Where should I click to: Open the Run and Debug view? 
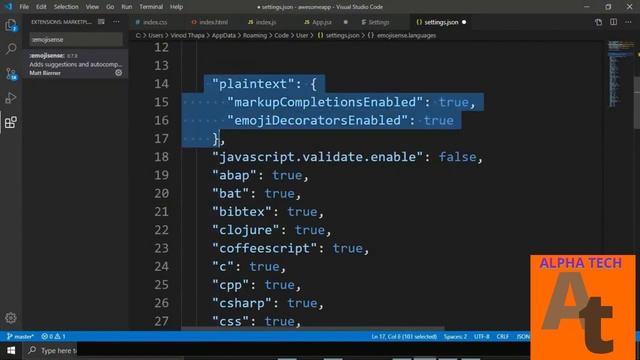click(x=11, y=98)
